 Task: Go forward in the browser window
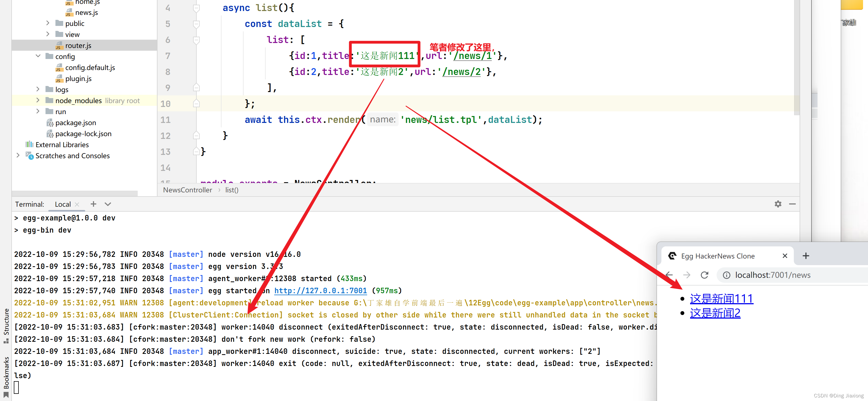pyautogui.click(x=687, y=275)
